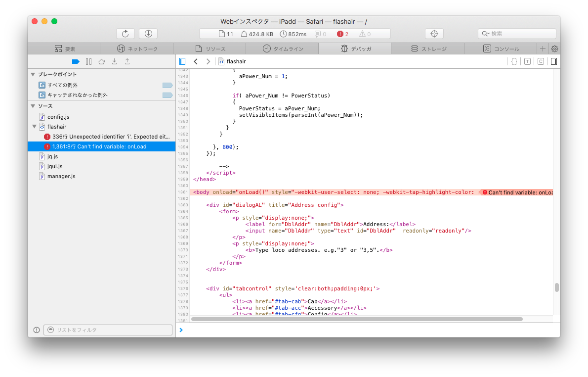This screenshot has height=377, width=588.
Task: Open config.js source file
Action: point(102,117)
